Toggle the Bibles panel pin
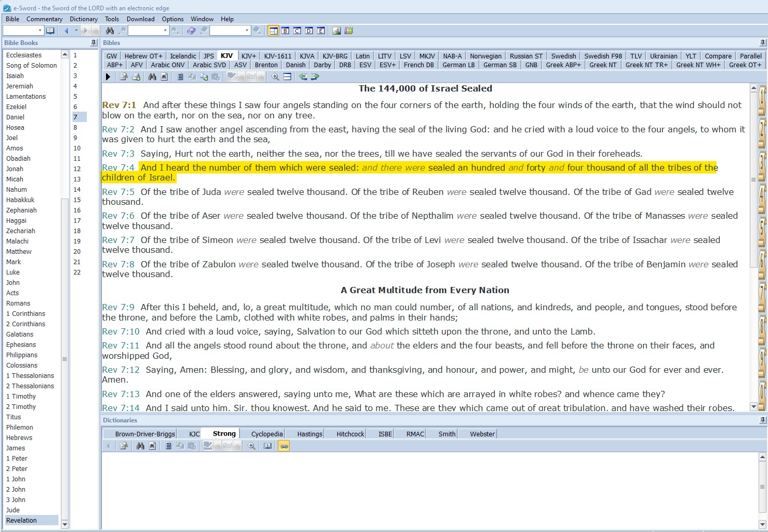The height and width of the screenshot is (532, 768). pyautogui.click(x=763, y=43)
